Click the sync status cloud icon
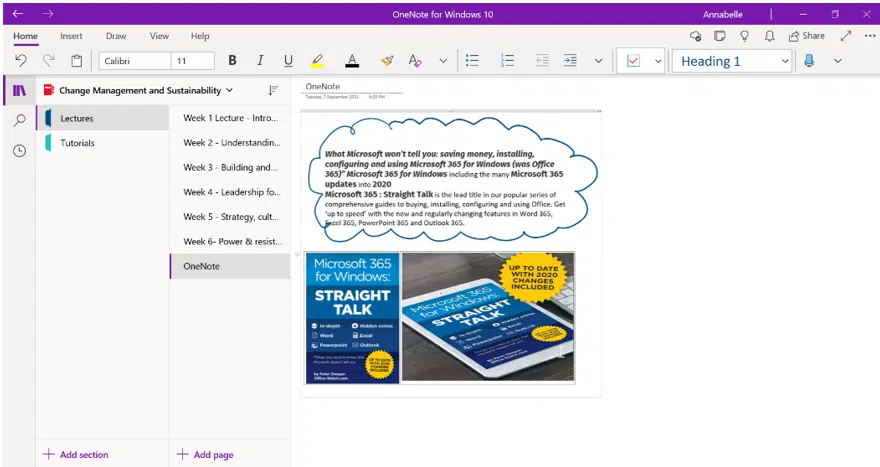 tap(695, 36)
